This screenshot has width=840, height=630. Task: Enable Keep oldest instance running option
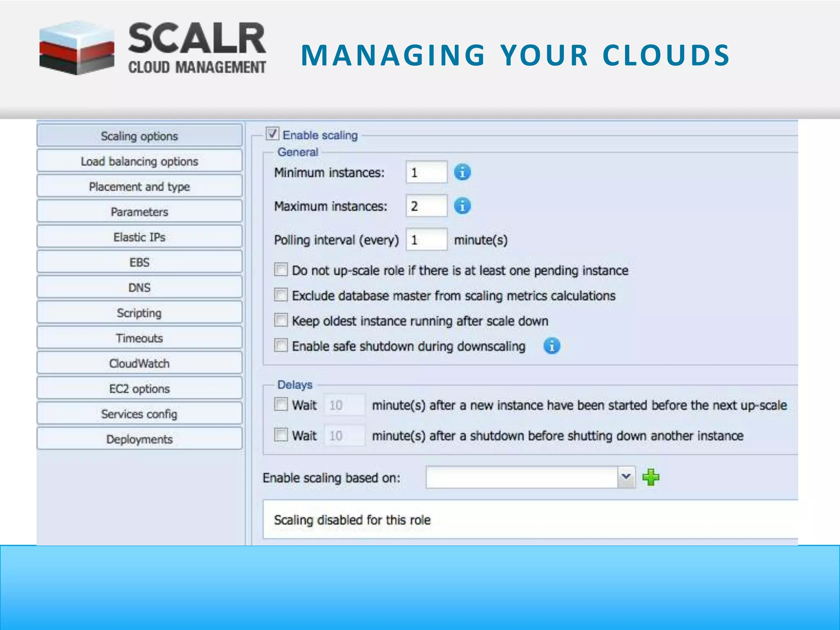(281, 320)
